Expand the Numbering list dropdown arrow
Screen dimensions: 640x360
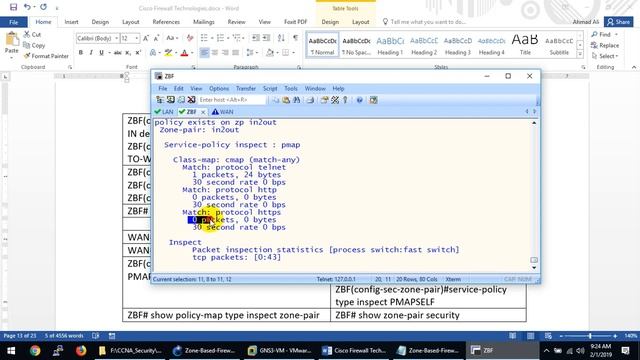pos(228,38)
